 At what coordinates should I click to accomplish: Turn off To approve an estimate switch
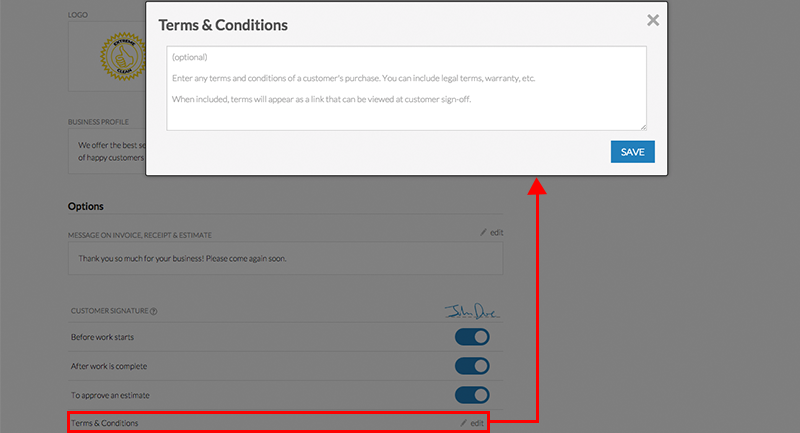coord(472,395)
